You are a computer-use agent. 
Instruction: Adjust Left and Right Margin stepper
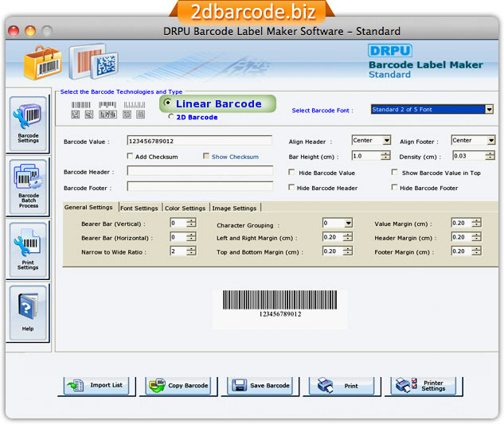point(347,237)
